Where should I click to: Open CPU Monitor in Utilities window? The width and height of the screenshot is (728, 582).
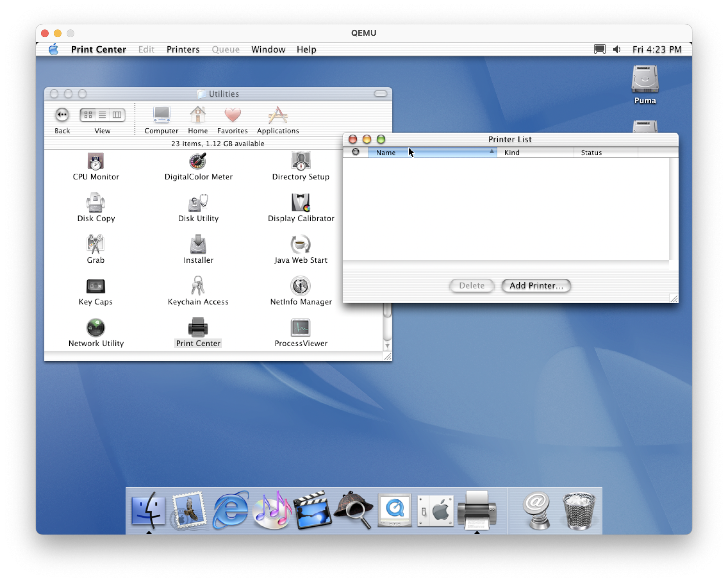coord(95,162)
